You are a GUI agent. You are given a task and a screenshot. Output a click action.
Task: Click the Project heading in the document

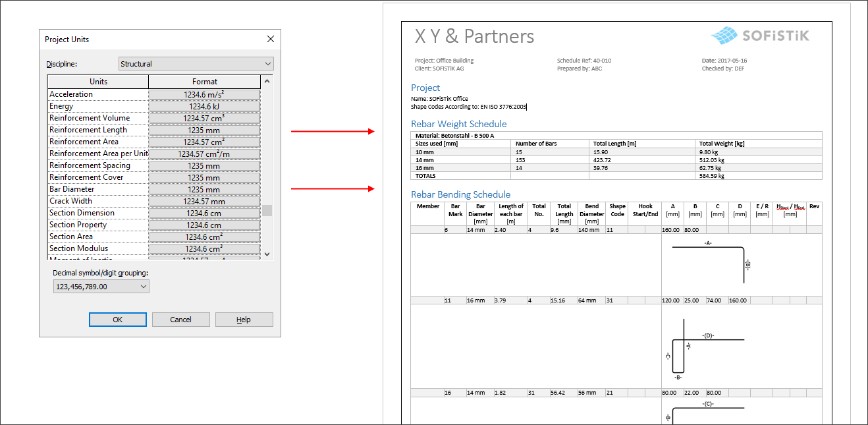tap(425, 88)
